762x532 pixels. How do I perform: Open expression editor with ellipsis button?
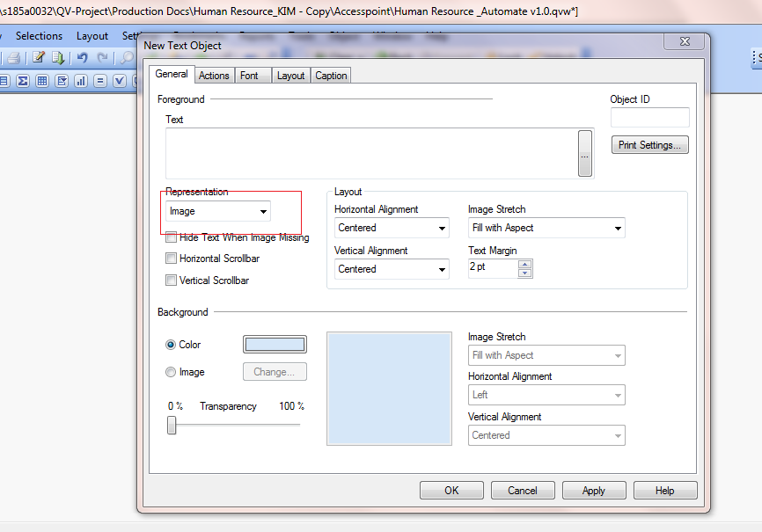pos(585,154)
